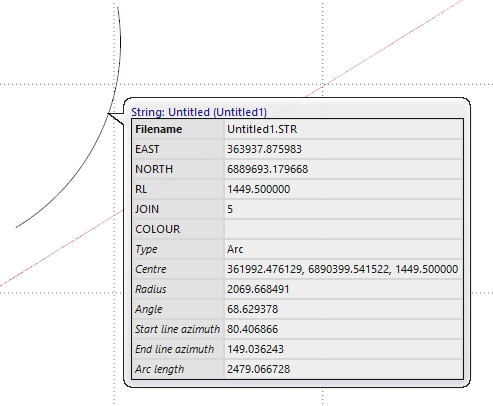Select the Type row showing Arc
The height and width of the screenshot is (406, 493).
pos(297,249)
